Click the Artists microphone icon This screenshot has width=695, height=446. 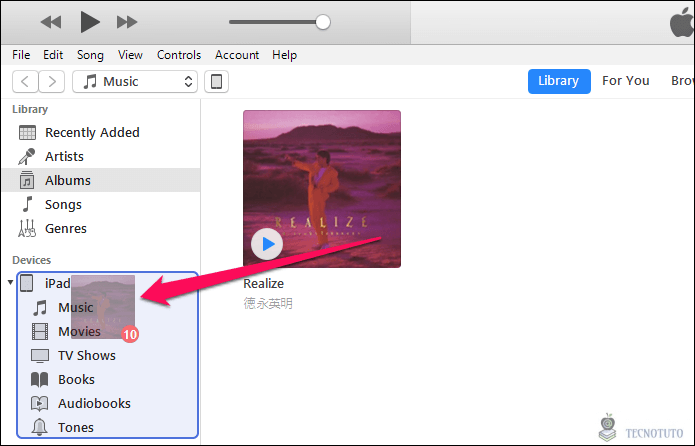point(27,156)
